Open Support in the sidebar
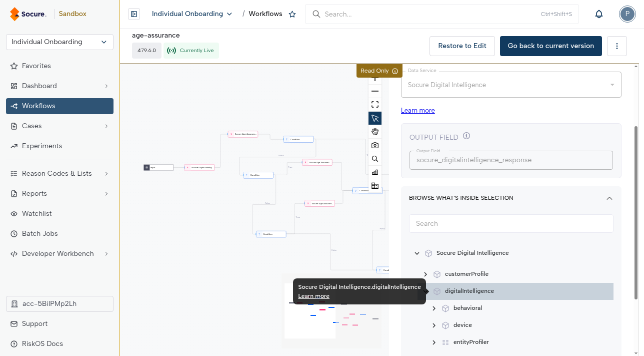The height and width of the screenshot is (356, 644). click(x=59, y=324)
